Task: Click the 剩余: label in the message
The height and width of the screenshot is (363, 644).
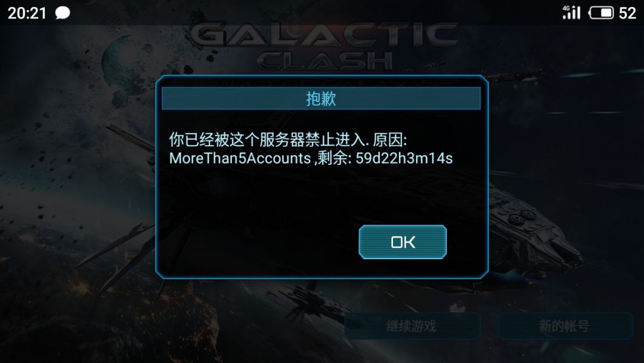Action: [x=335, y=158]
